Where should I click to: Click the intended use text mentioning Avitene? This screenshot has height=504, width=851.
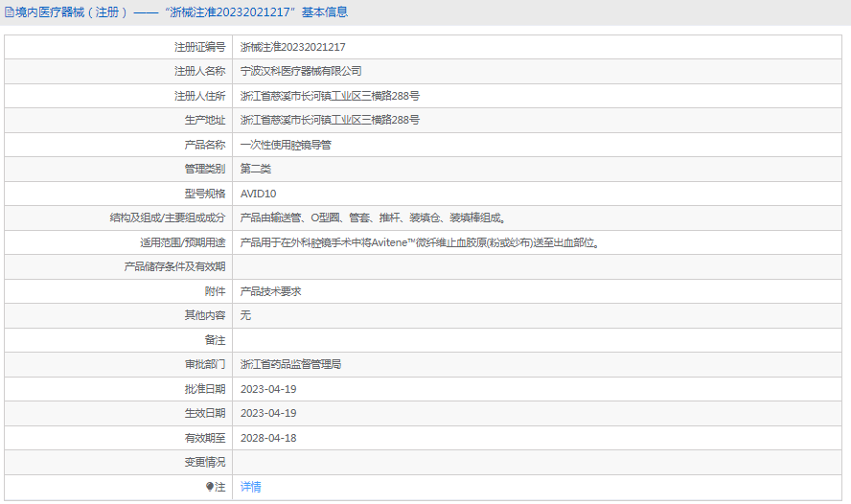click(420, 242)
